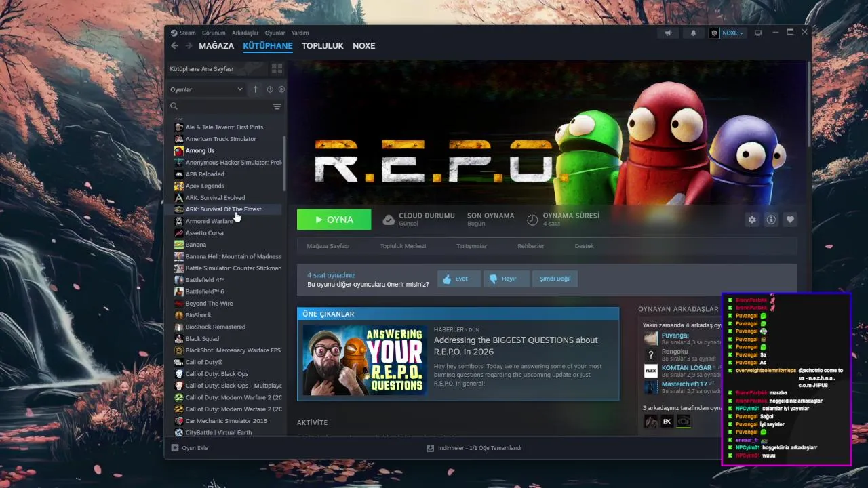Open the Destek tab
The image size is (868, 488).
585,246
